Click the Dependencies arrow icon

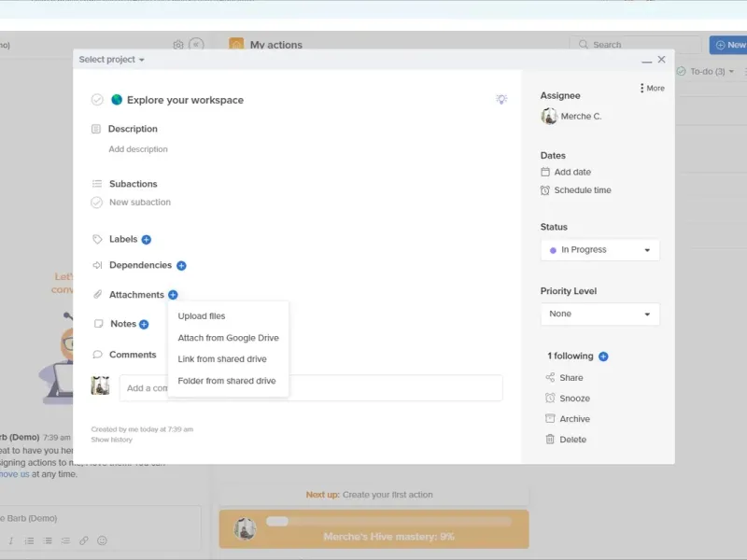97,265
